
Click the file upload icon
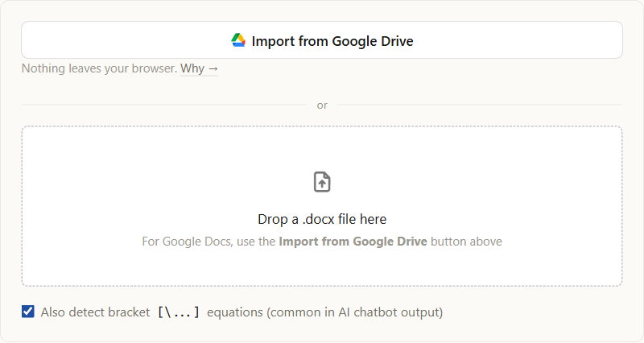tap(322, 182)
